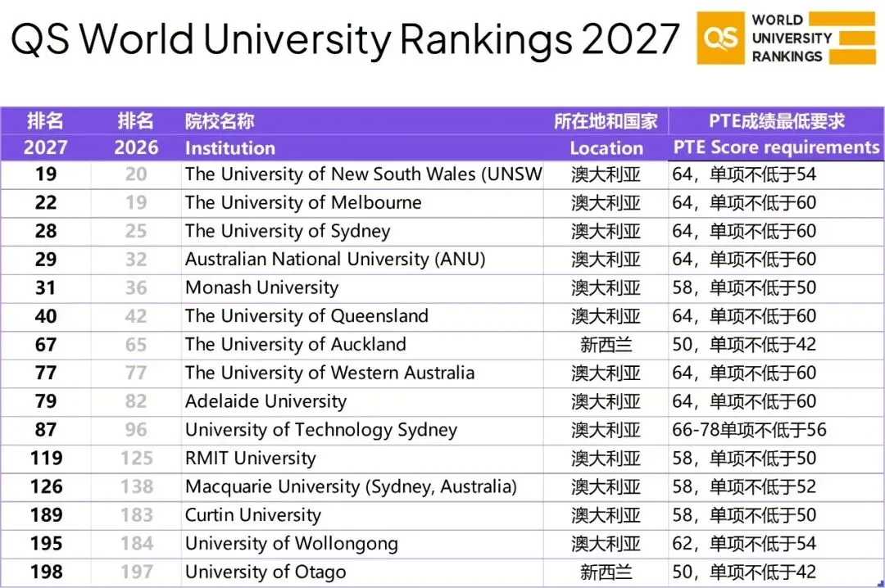Click PTE score 58，单项不低于52 for Macquarie
This screenshot has height=588, width=885.
click(744, 486)
